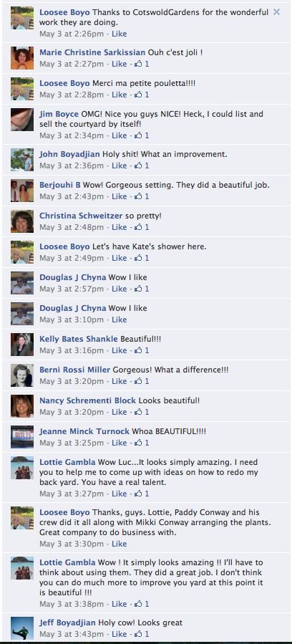Click the thumbs-up icon on Jeanne Minck Turnock's comment

coord(139,443)
